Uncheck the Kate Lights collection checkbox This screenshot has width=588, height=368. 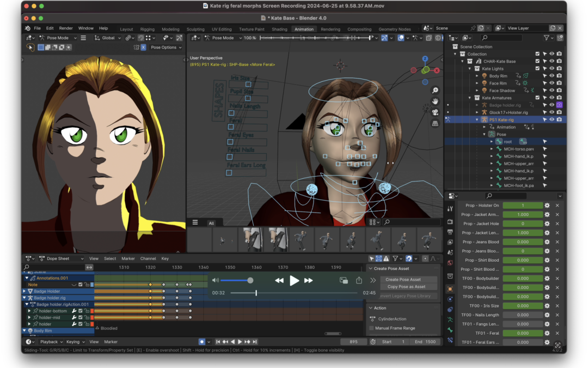point(537,69)
